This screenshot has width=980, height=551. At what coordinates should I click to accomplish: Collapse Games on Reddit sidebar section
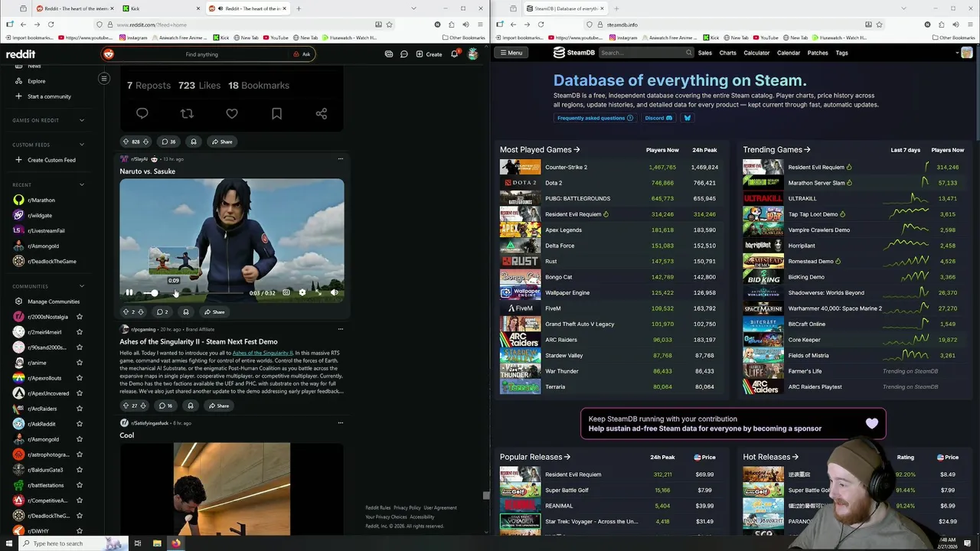click(x=82, y=120)
